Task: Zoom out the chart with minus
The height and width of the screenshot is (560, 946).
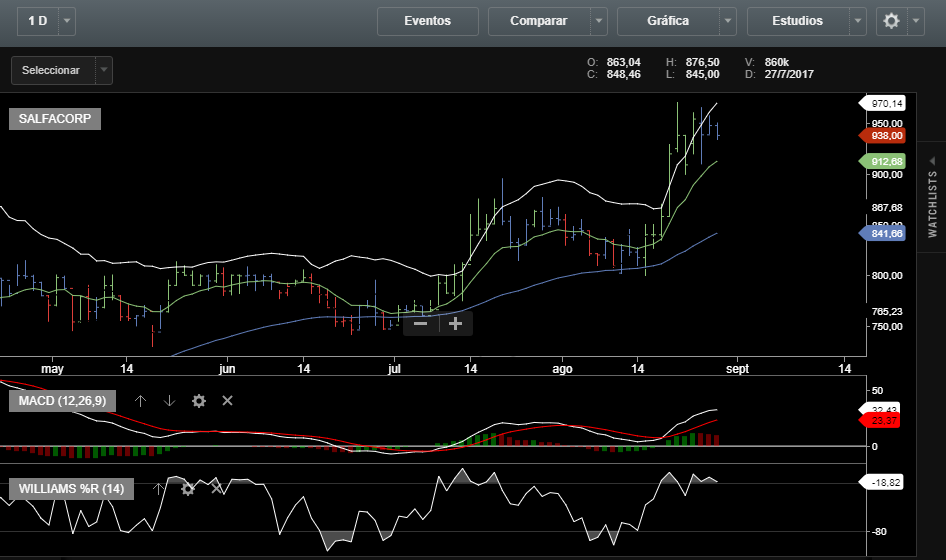Action: coord(421,323)
